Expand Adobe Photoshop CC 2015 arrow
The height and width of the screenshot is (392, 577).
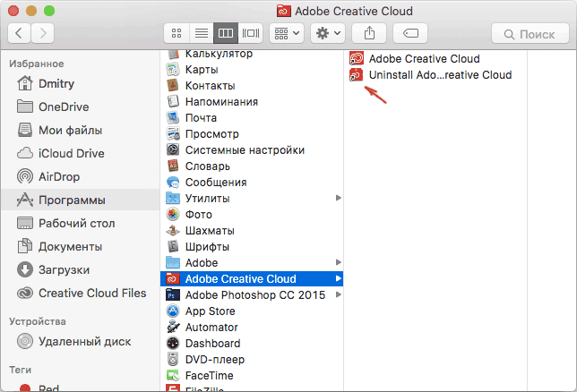point(338,295)
